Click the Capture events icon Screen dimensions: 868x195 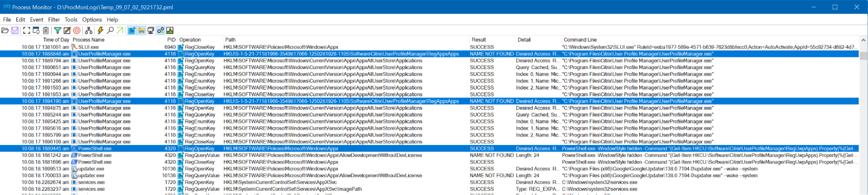(26, 30)
